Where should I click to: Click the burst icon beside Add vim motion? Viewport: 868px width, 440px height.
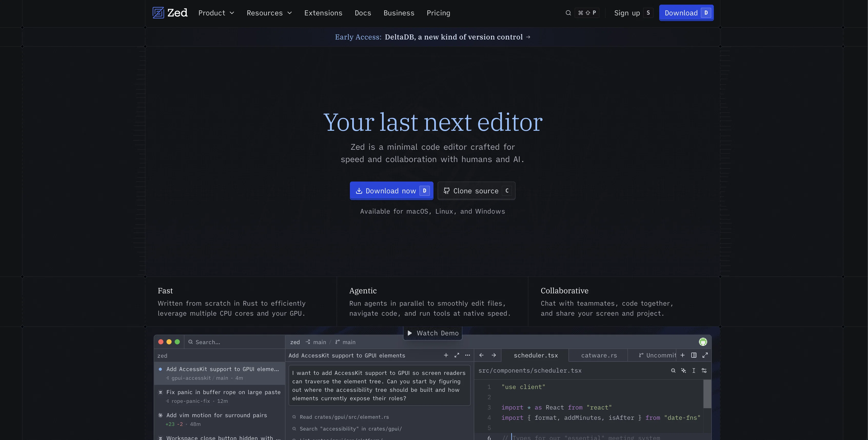pos(160,415)
